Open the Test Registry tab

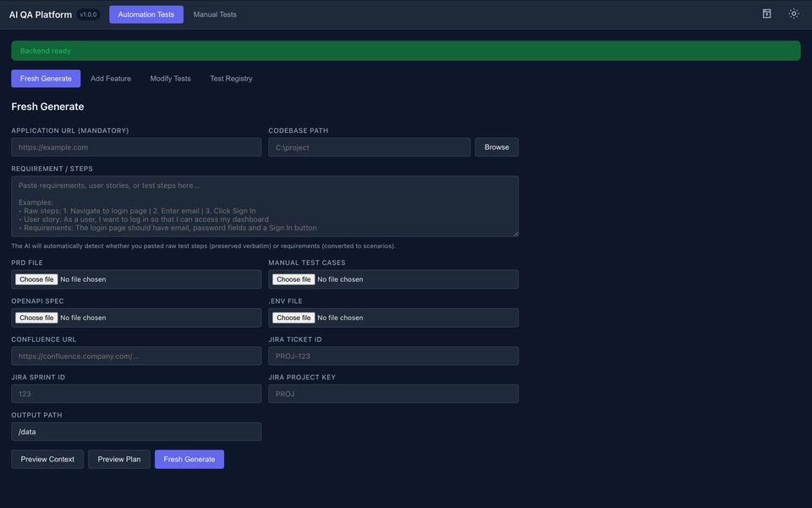(x=231, y=78)
